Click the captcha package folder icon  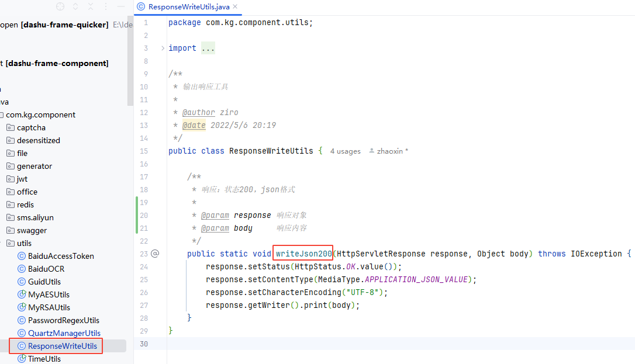pos(11,127)
